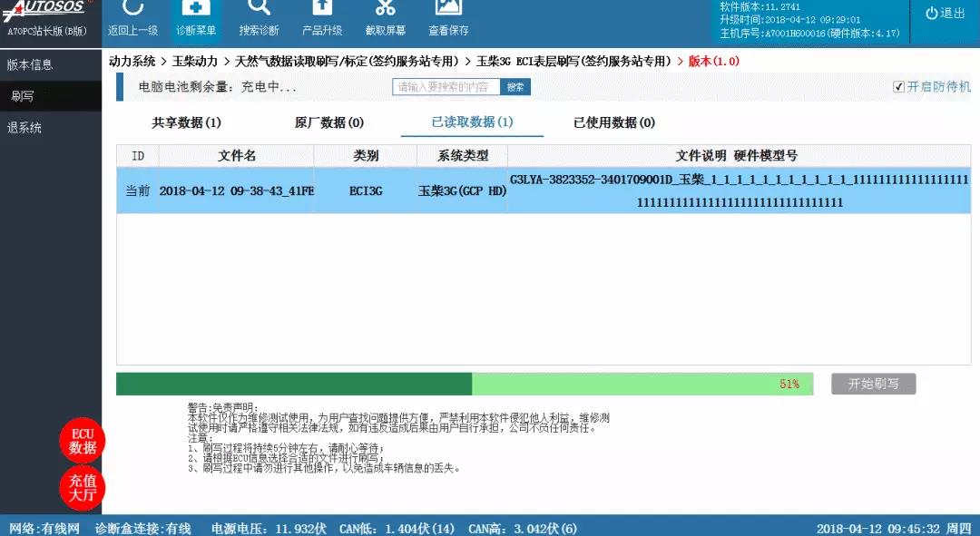Screen dimensions: 980x536
Task: Click the 开始刷写 start flashing button
Action: coord(874,384)
